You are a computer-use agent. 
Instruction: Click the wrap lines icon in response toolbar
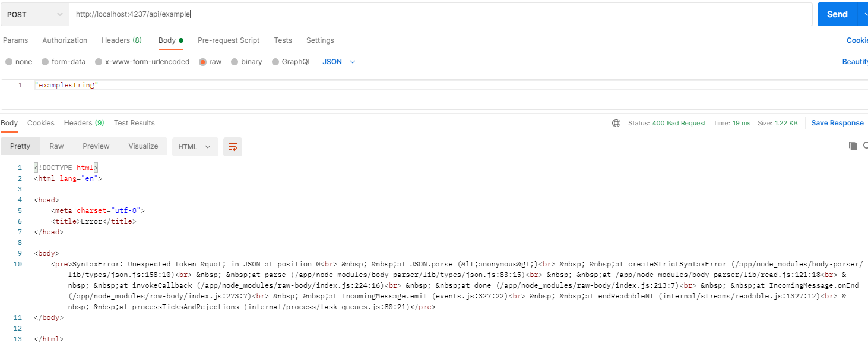[233, 147]
